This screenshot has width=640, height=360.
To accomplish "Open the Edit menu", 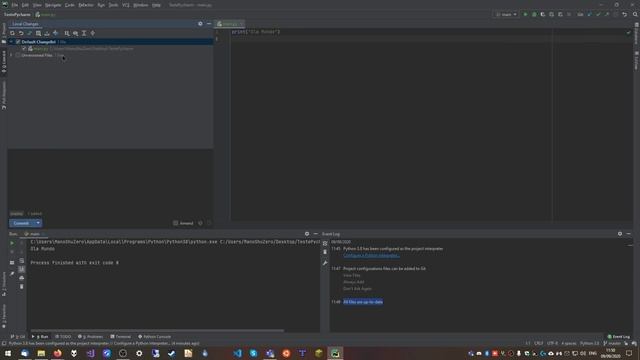I will pos(25,5).
